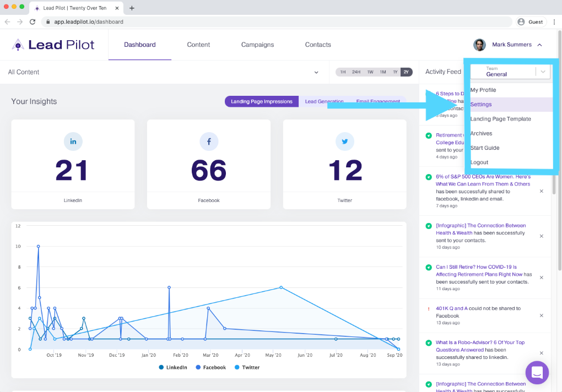This screenshot has height=392, width=562.
Task: Collapse the Mark Summers user menu chevron
Action: [x=540, y=45]
